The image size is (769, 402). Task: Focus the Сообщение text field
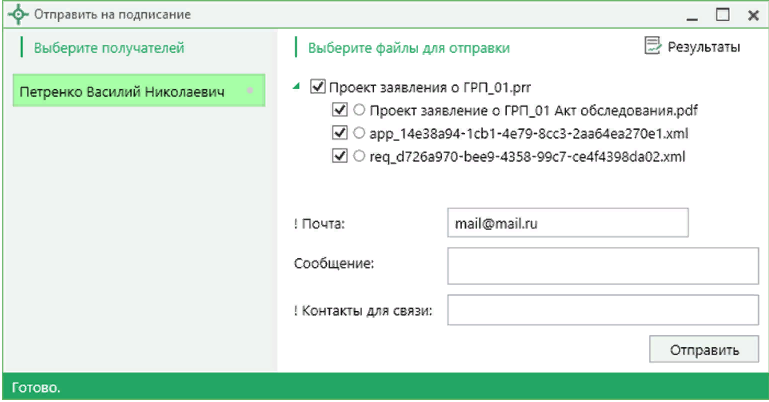603,266
